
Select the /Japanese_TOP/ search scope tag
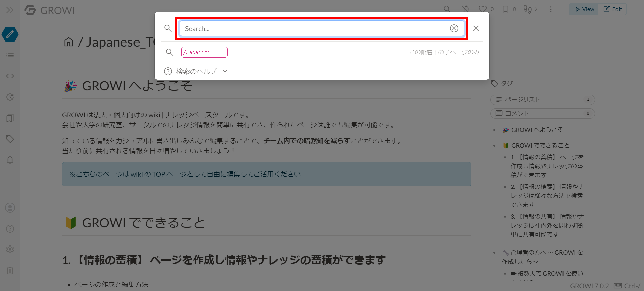[205, 52]
